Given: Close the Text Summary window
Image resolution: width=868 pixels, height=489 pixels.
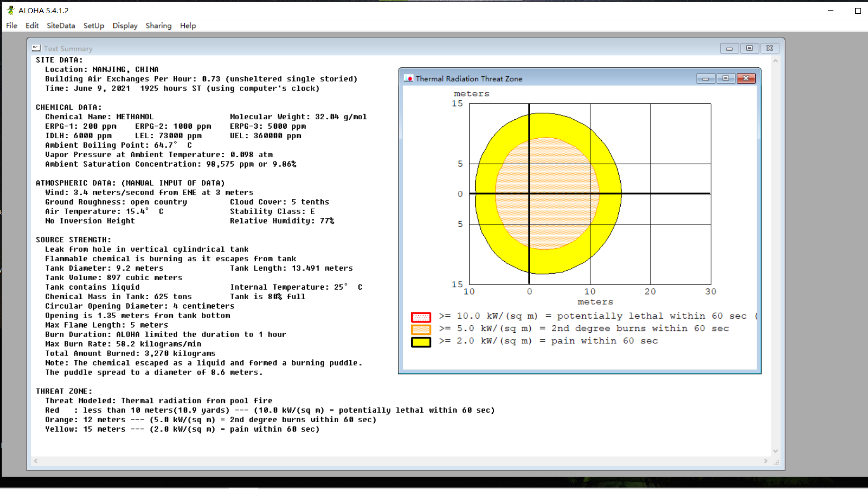Looking at the screenshot, I should (769, 48).
